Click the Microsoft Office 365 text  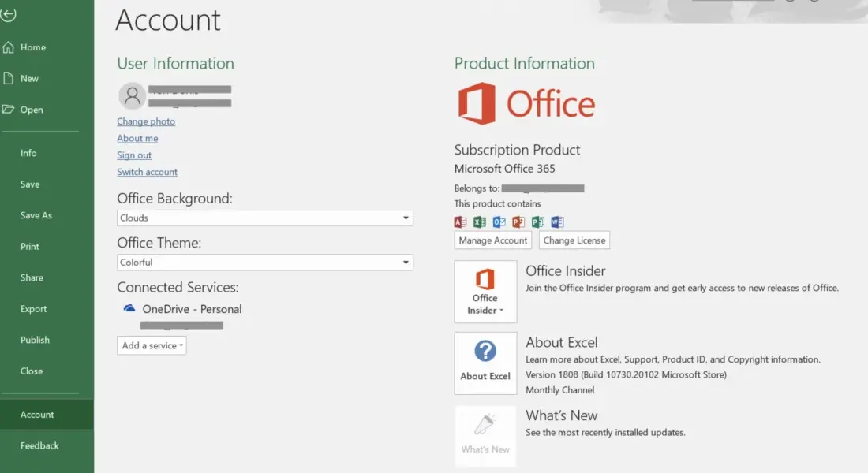[x=504, y=169]
